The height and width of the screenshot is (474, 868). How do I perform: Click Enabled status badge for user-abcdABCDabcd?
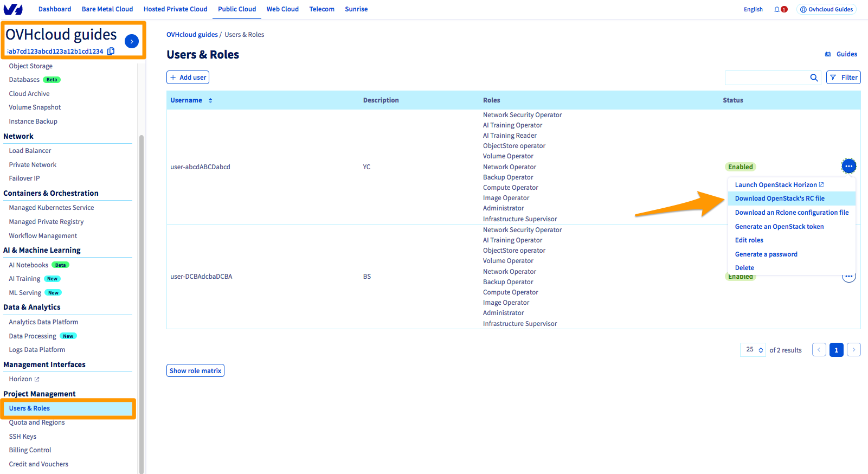[x=741, y=167]
